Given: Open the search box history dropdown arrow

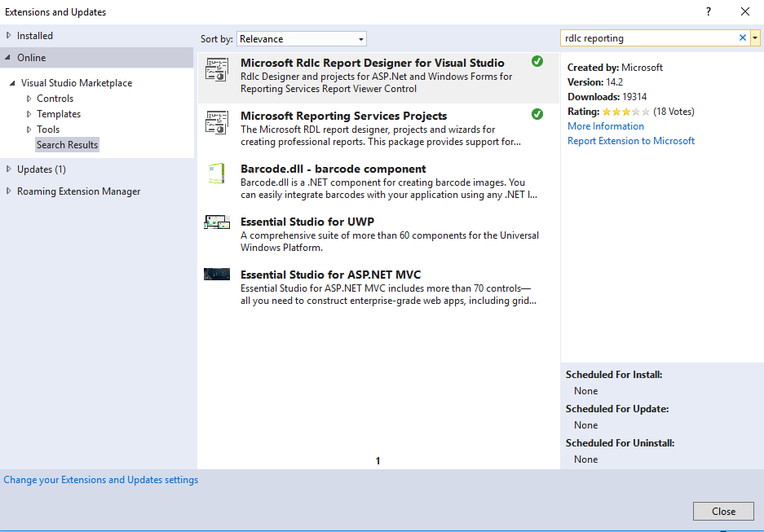Looking at the screenshot, I should (755, 38).
